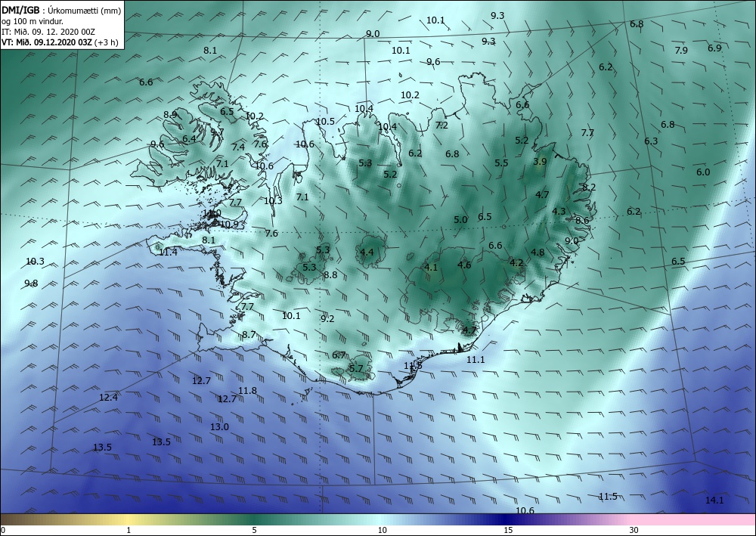Click the map value 7.2
The image size is (756, 536).
pos(442,125)
